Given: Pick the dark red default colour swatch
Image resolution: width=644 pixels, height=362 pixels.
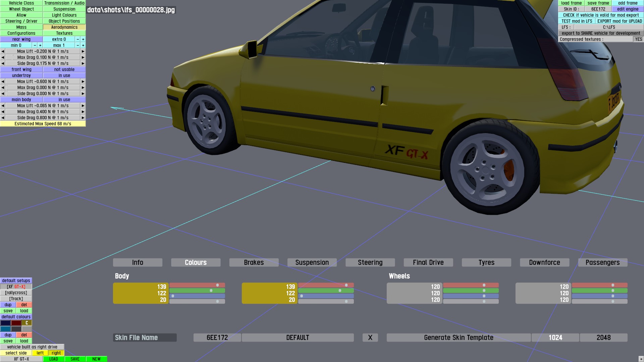Looking at the screenshot, I should 16,323.
